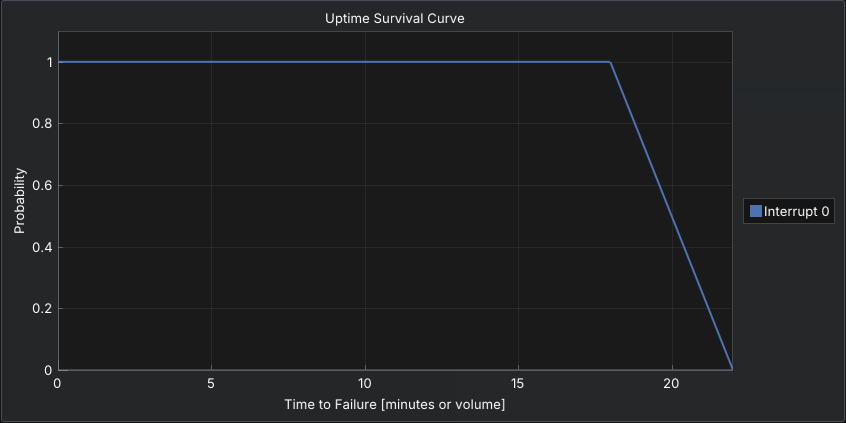
Task: Click the blue Interrupt 0 legend swatch
Action: 756,211
